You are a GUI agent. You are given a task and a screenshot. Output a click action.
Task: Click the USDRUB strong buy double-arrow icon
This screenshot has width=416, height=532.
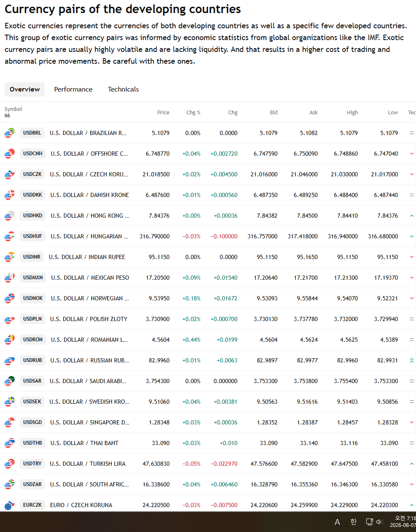pos(412,360)
